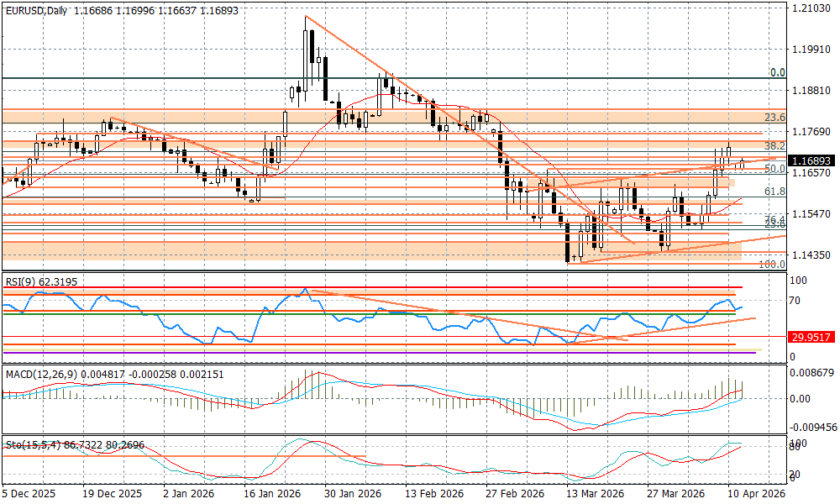Select the Fibonacci 100.0 level label
Image resolution: width=840 pixels, height=504 pixels.
click(x=771, y=264)
